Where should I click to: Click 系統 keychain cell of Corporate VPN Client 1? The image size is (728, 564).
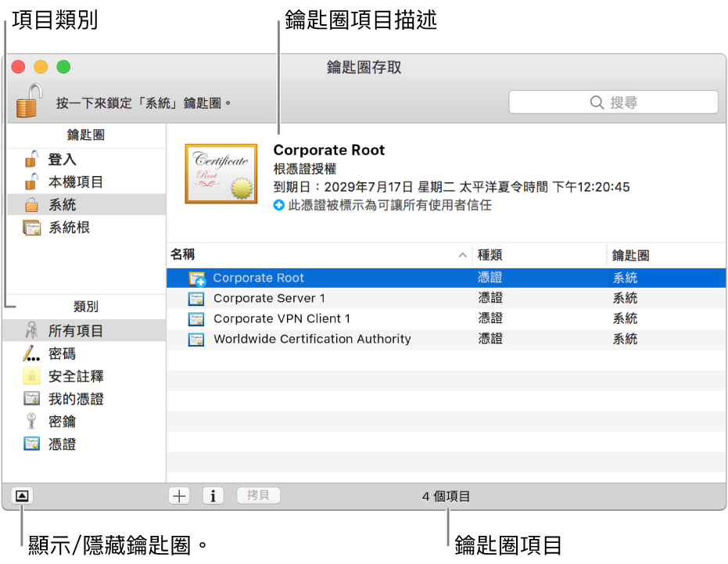click(x=625, y=318)
